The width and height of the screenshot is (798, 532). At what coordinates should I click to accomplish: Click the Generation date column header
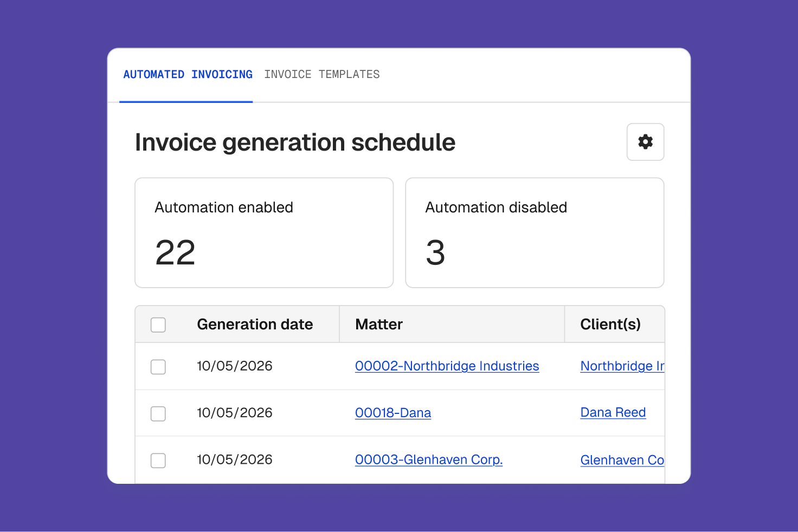click(255, 325)
